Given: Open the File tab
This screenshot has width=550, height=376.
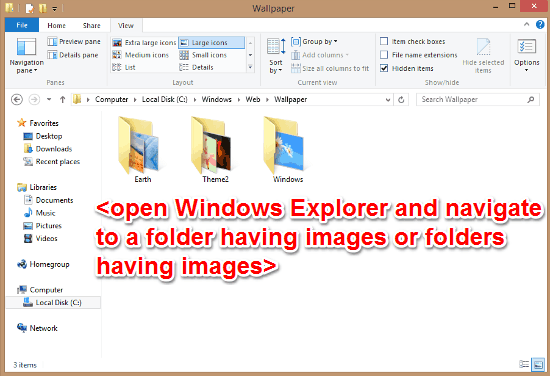Looking at the screenshot, I should point(22,25).
